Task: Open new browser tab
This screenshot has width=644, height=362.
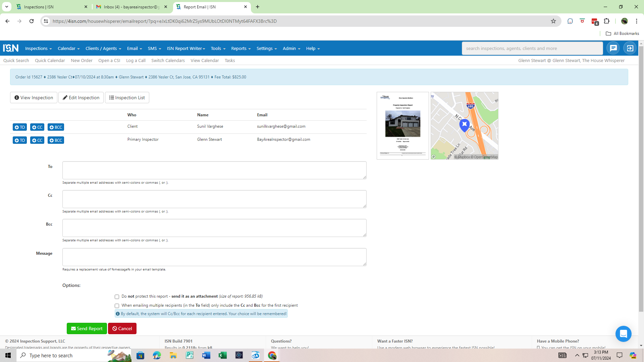Action: click(258, 7)
